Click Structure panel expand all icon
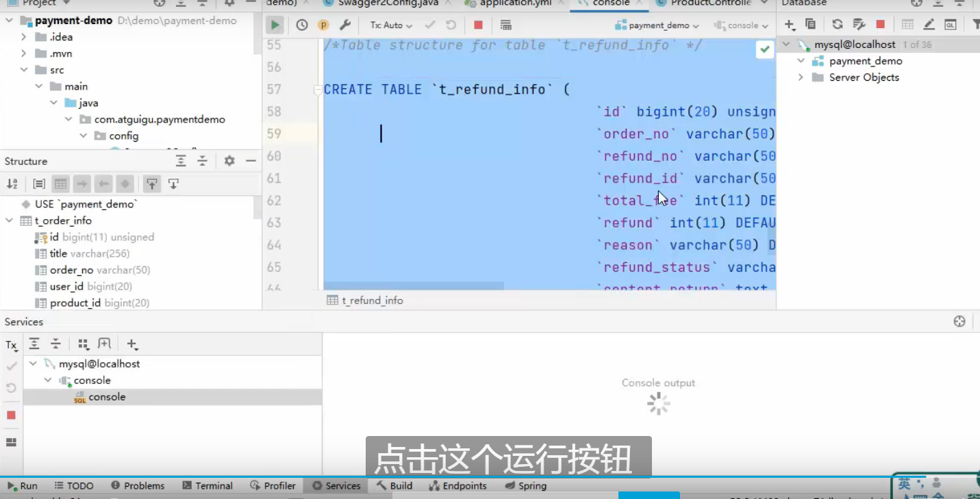 [x=181, y=161]
